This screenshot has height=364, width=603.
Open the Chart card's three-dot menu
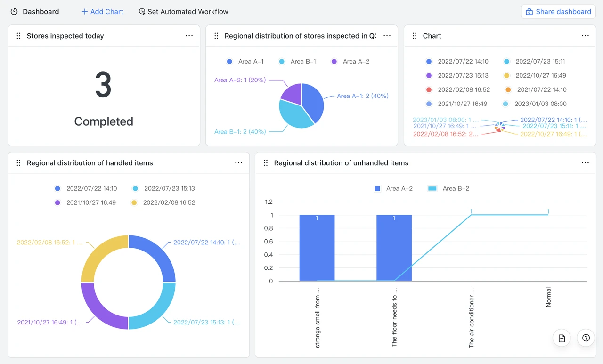(x=585, y=36)
